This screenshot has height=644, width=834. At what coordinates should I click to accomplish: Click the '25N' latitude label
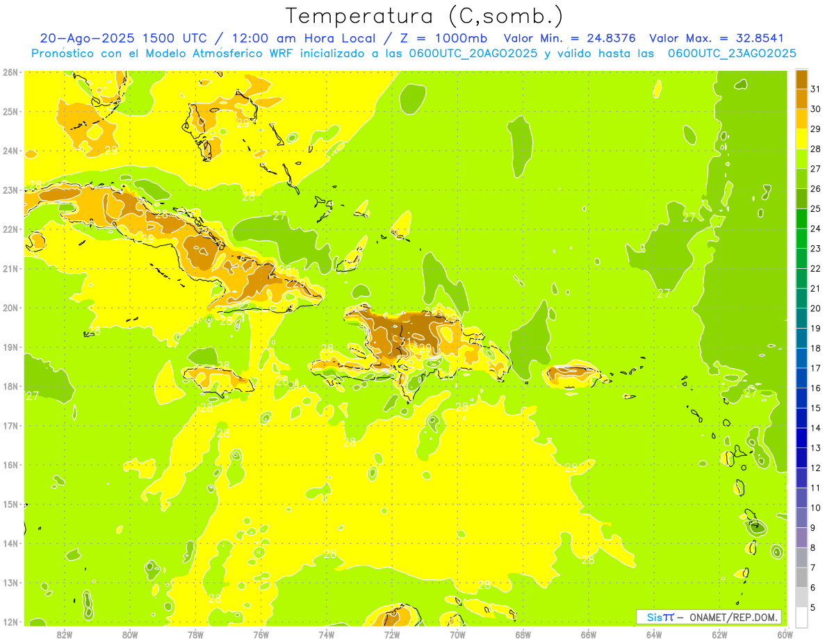(x=10, y=111)
